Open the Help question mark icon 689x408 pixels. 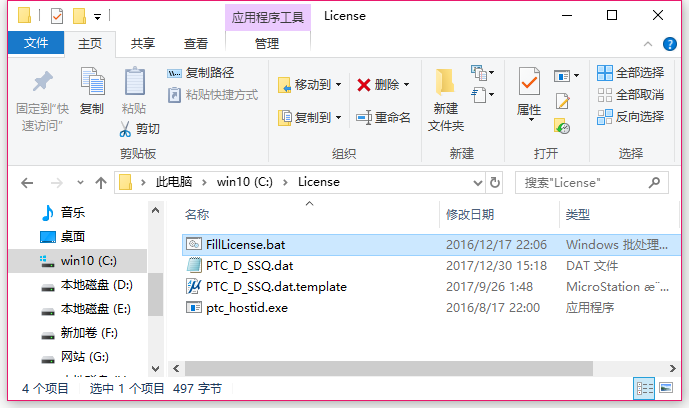670,44
